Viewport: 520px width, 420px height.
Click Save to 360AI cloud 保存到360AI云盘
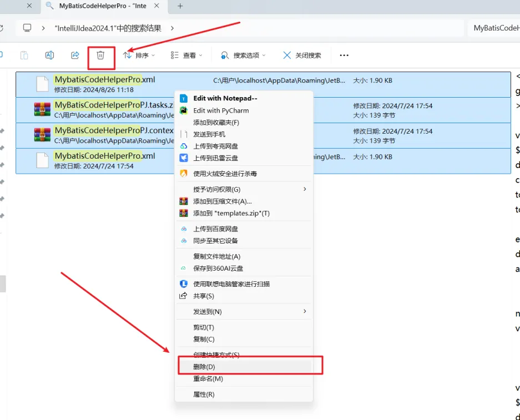pos(244,268)
